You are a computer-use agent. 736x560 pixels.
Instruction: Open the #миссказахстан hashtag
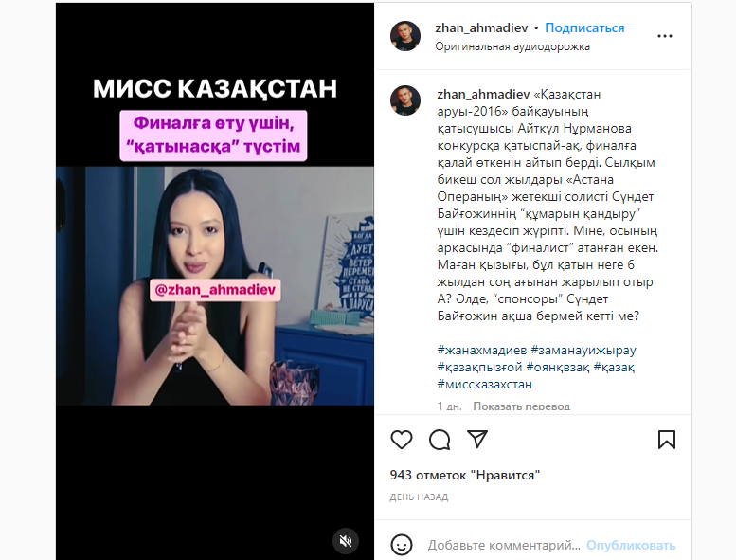point(484,385)
